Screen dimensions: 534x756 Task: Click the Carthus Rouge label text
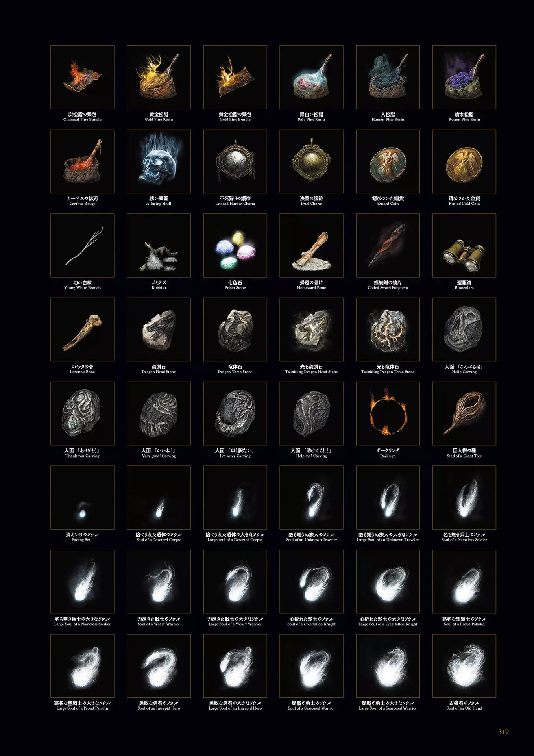82,204
